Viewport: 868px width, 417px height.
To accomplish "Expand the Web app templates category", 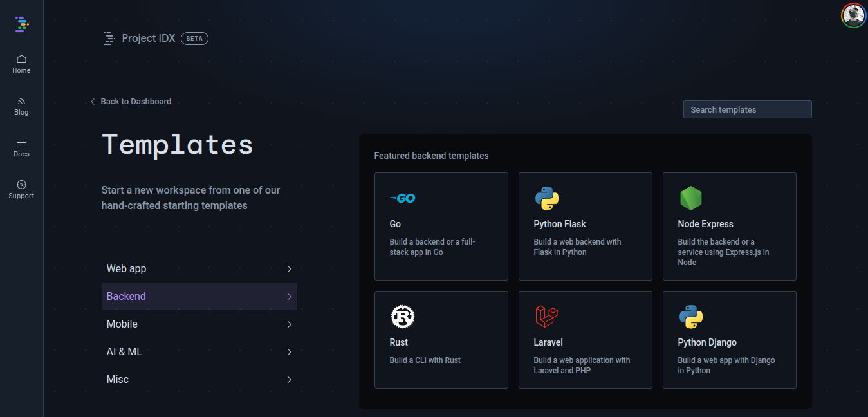I will pyautogui.click(x=199, y=268).
